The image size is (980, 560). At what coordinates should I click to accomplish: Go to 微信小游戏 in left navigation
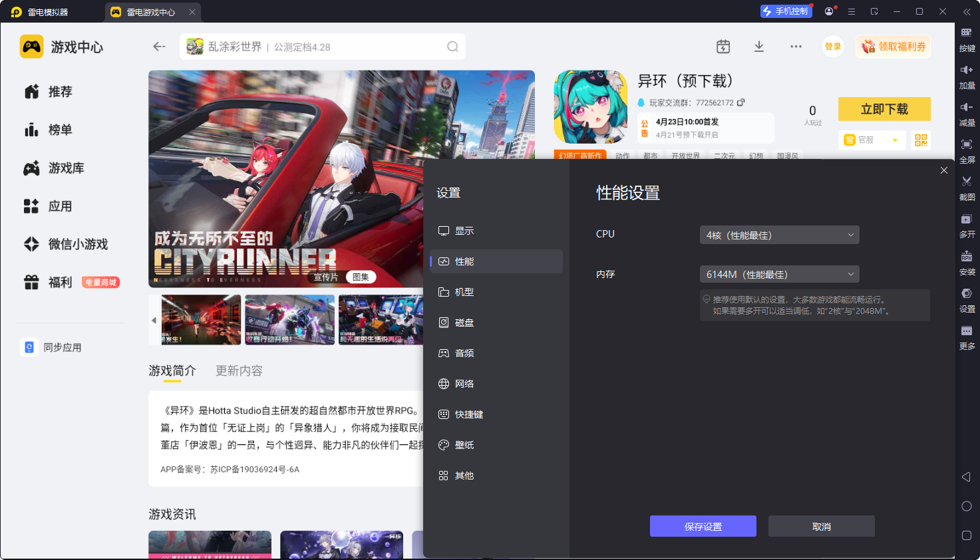tap(66, 244)
